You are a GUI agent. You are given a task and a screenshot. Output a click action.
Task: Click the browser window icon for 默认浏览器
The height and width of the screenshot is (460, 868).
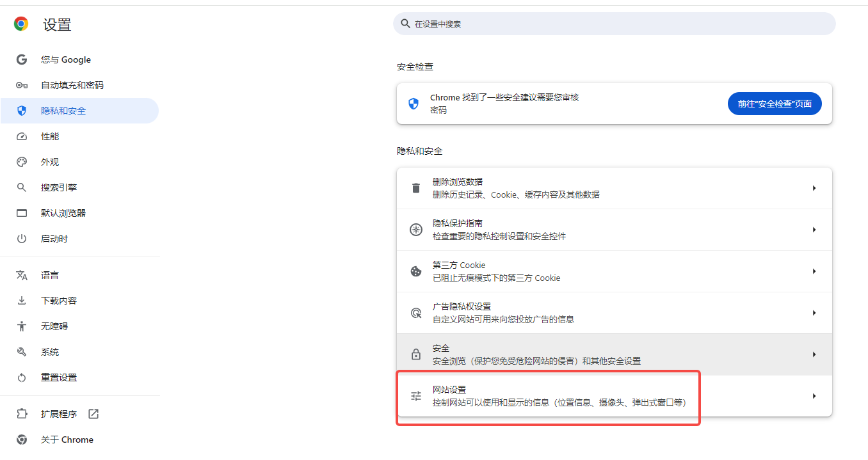(x=22, y=213)
